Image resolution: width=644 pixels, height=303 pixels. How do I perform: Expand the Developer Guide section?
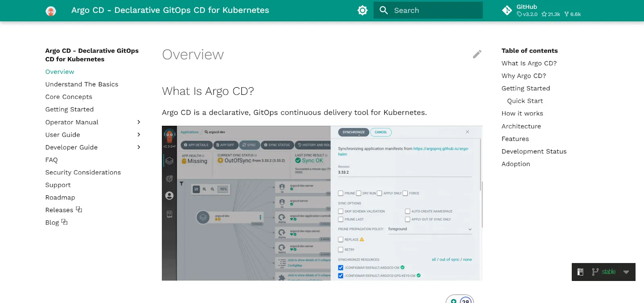tap(93, 147)
